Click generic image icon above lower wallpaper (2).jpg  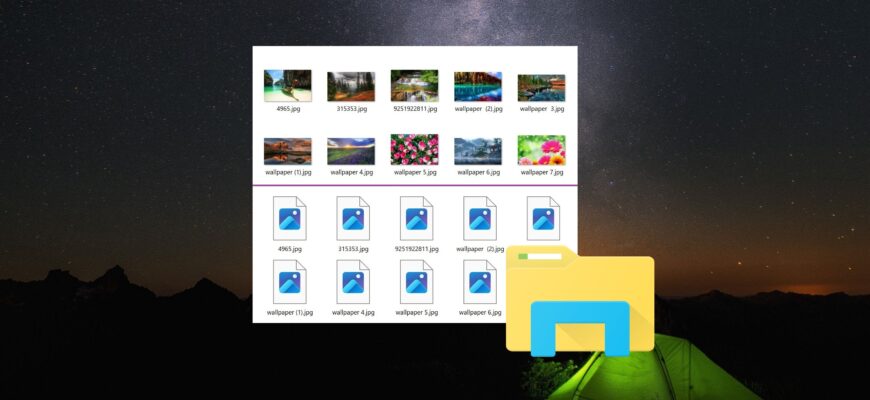point(480,219)
